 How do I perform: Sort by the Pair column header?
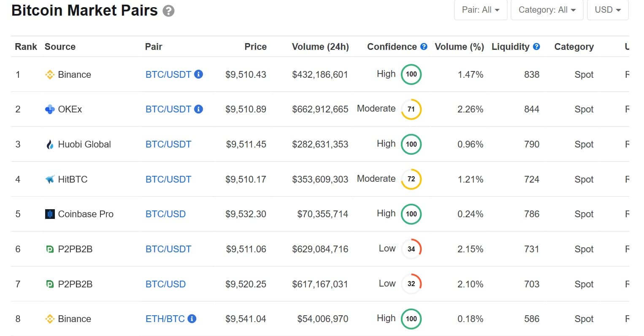point(154,46)
